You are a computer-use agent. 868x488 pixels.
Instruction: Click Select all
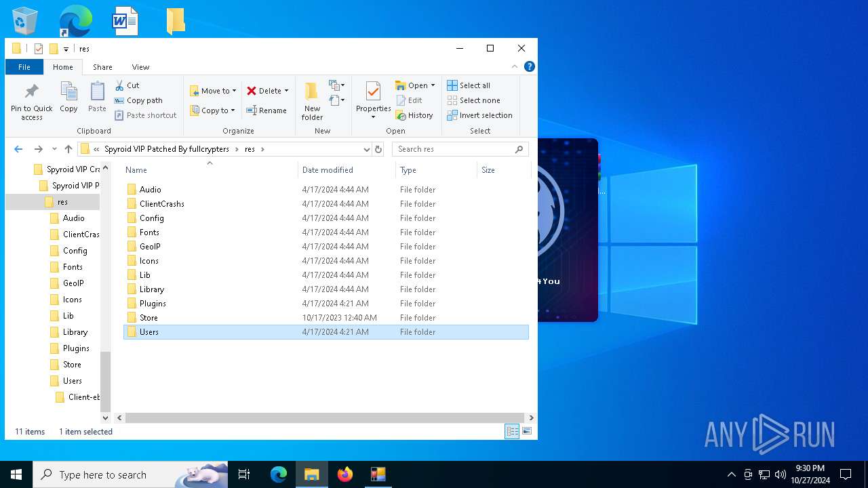tap(469, 85)
